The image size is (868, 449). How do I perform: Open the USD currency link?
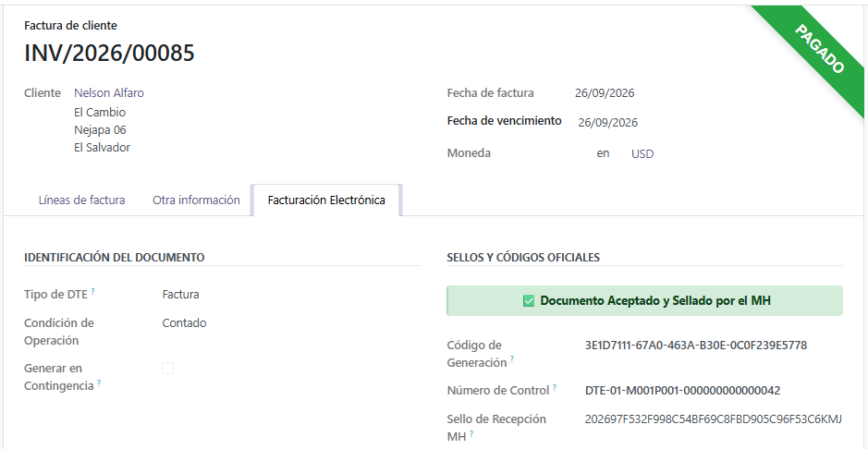coord(642,154)
